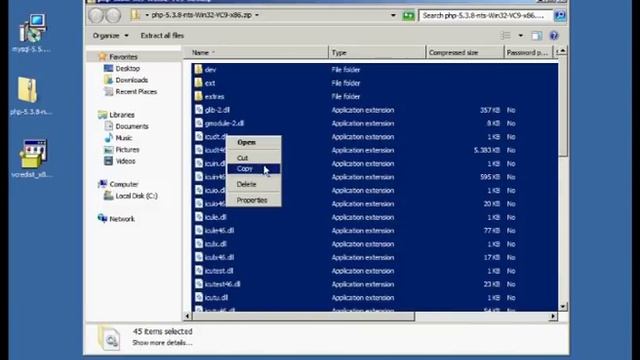640x360 pixels.
Task: Click the scroll up arrow of file list
Action: [563, 51]
